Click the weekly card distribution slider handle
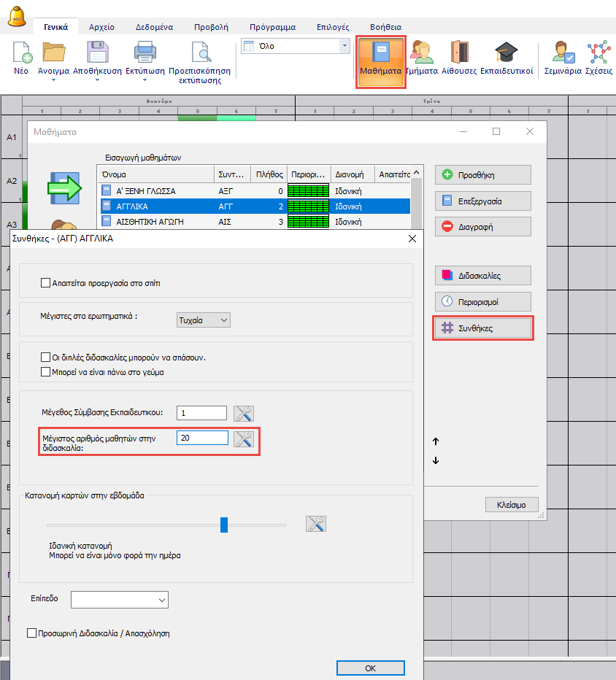Viewport: 616px width, 680px height. click(x=224, y=525)
